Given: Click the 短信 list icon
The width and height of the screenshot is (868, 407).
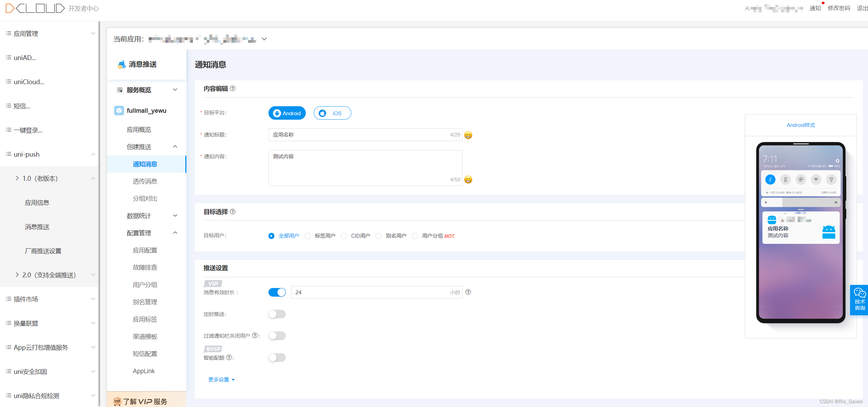Looking at the screenshot, I should coord(9,106).
